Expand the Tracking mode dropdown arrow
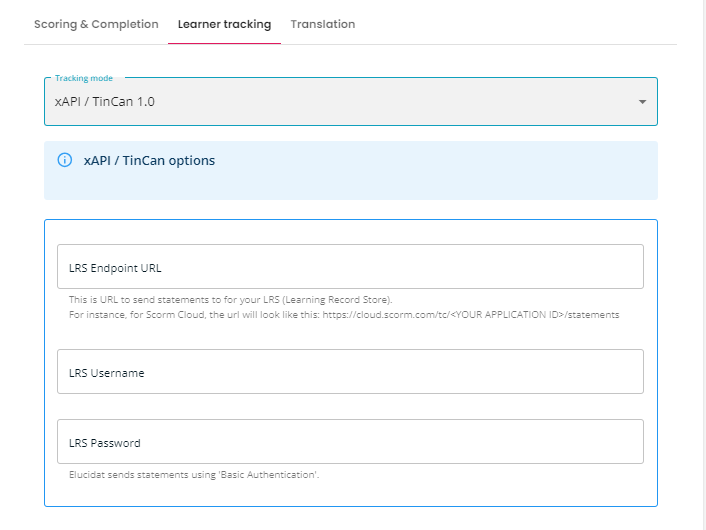706x530 pixels. point(643,102)
